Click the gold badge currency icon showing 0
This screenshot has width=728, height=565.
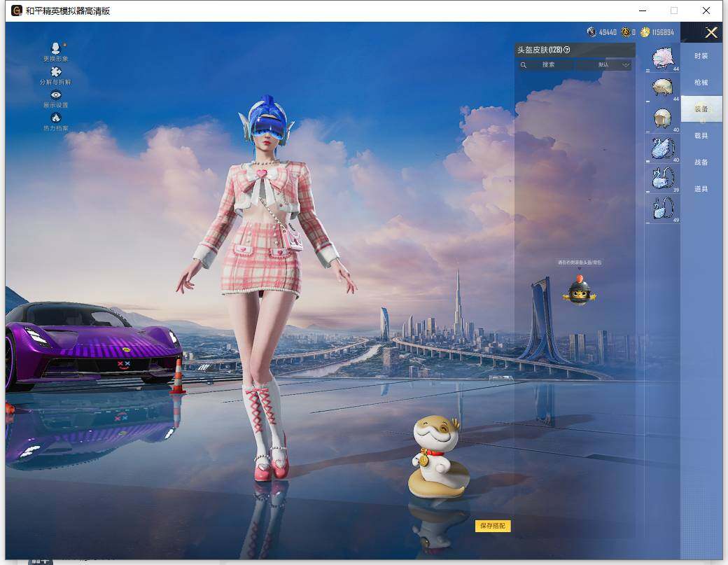(625, 32)
